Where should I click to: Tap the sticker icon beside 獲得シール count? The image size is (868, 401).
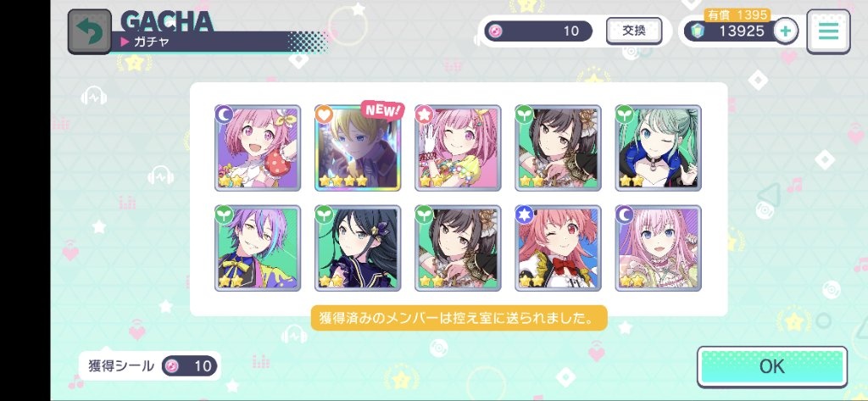click(x=172, y=365)
